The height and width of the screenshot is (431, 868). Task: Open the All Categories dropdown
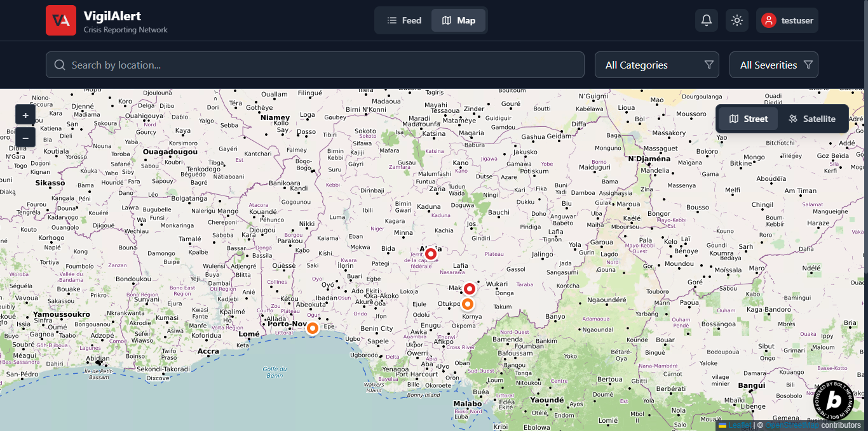pyautogui.click(x=657, y=65)
